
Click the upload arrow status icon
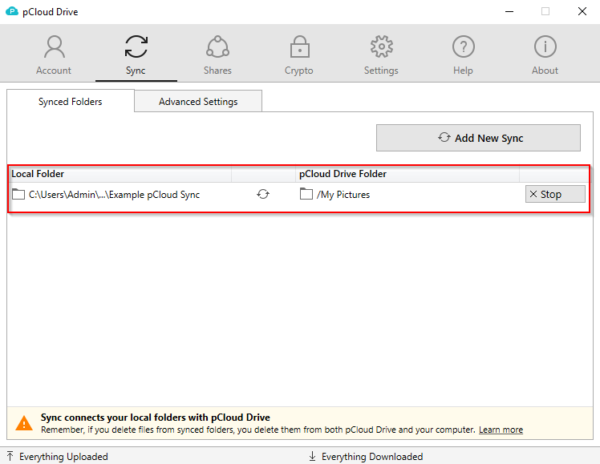tap(10, 456)
